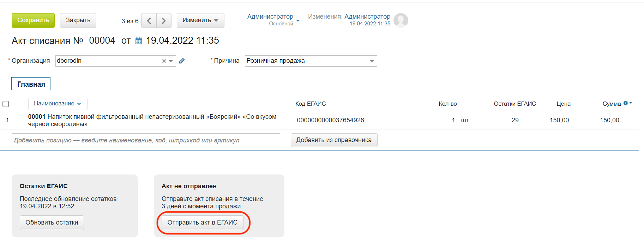
Task: Click price cell 150,00 in Цена column
Action: click(x=559, y=120)
